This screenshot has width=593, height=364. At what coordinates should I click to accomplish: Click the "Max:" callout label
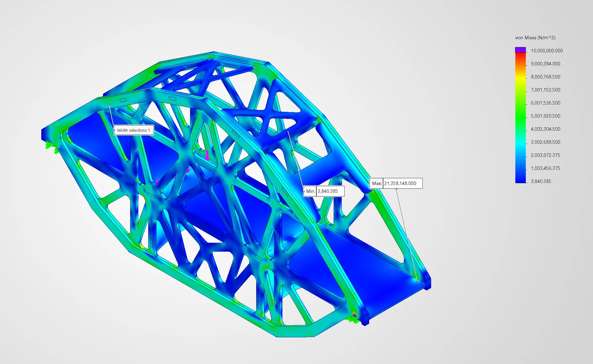coord(377,183)
